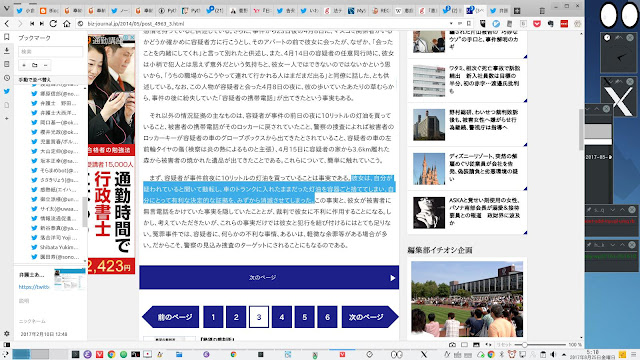Add a new web panel
Viewport: 640px width, 360px height.
click(7, 118)
